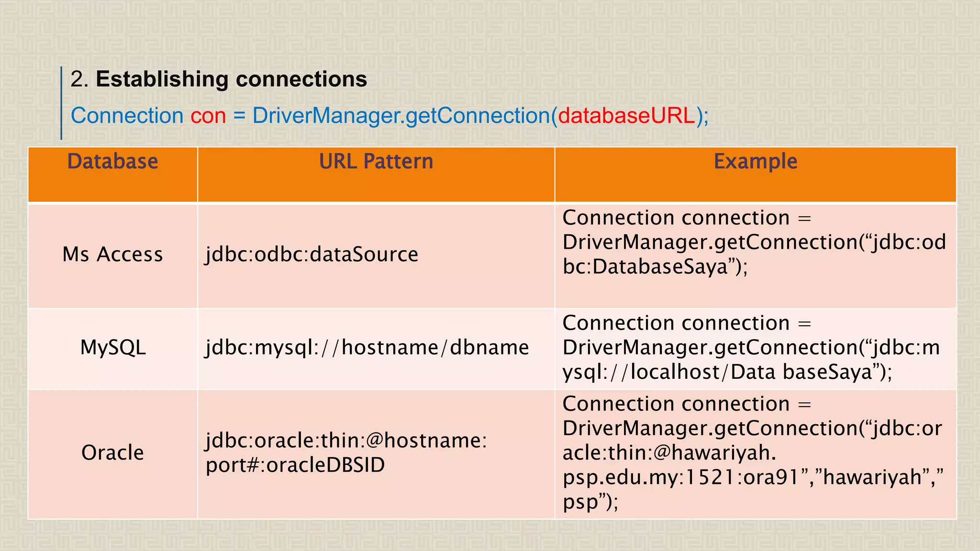Click the 'Example' column header
Screen dimensions: 980x551
coord(756,175)
